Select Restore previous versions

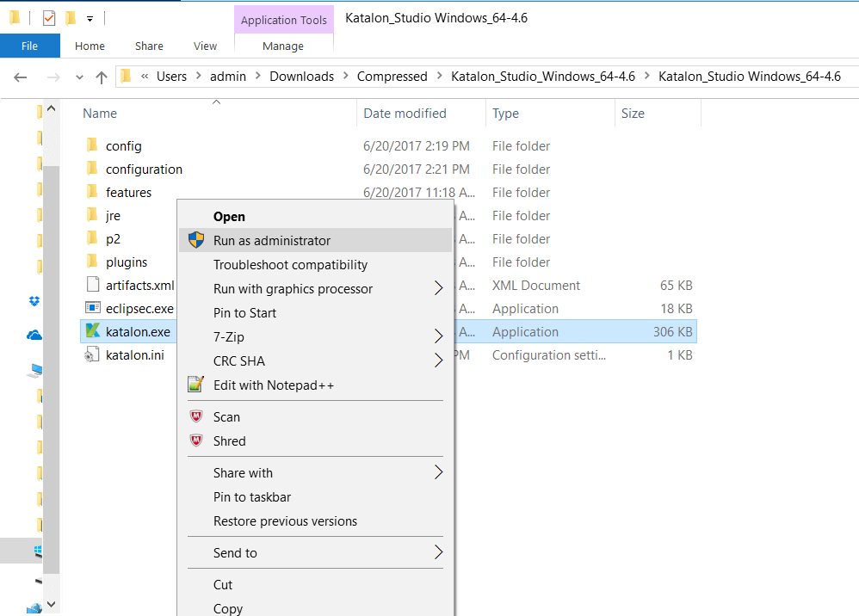point(316,521)
